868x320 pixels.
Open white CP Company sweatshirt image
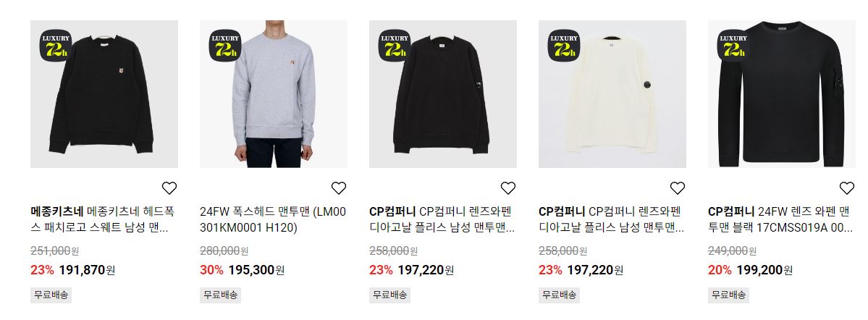(x=612, y=94)
